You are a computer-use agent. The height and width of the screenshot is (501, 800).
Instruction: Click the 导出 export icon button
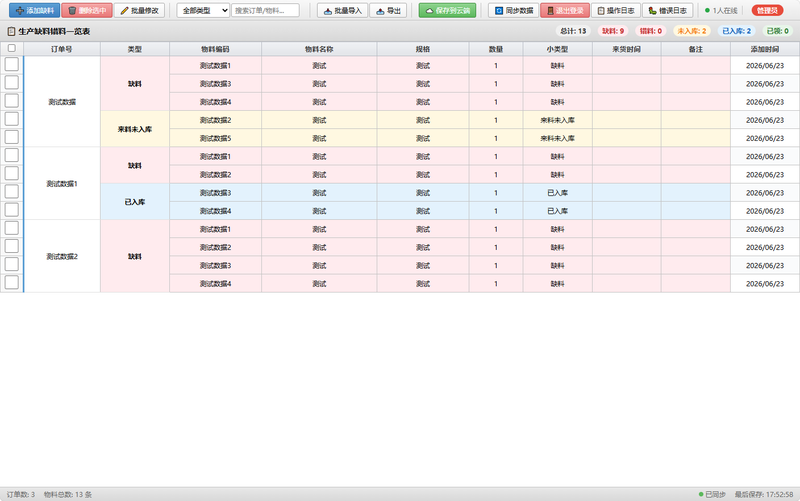point(388,10)
